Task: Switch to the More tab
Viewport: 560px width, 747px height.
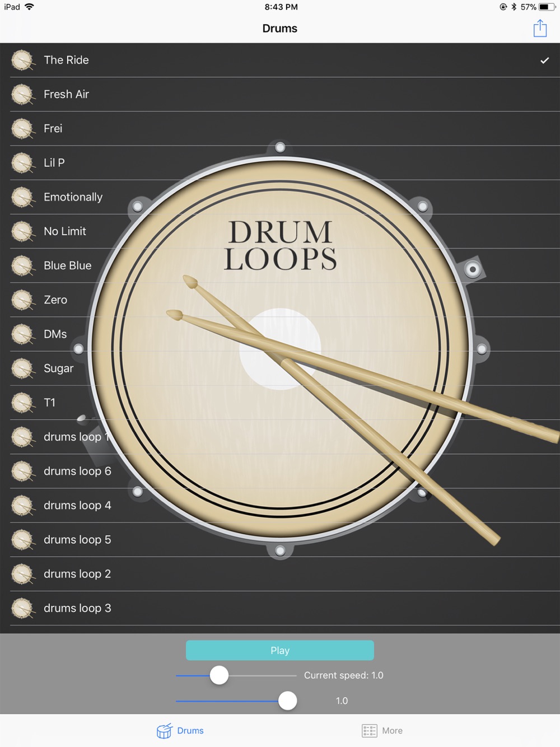Action: tap(382, 731)
